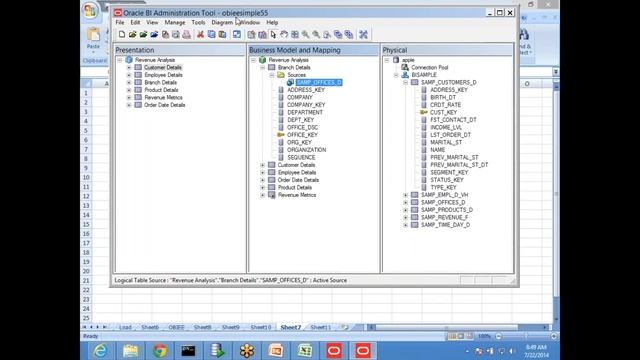Click the rightmost blue crossed-arrows toolbar icon
Viewport: 640px width, 360px height.
363,35
